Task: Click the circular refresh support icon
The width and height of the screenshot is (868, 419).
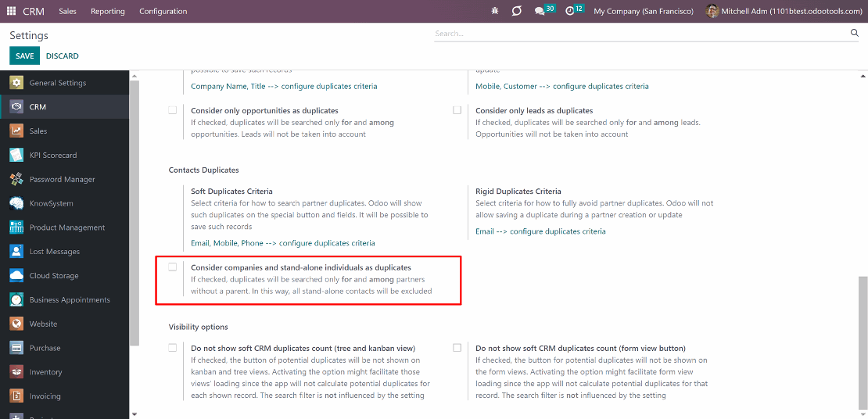Action: pos(516,11)
